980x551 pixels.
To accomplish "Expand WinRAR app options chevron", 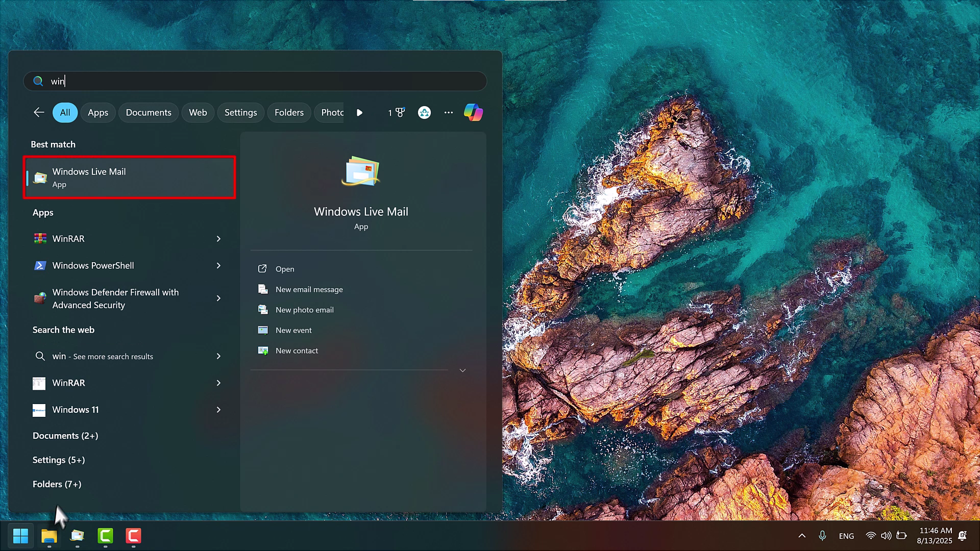I will pos(218,239).
